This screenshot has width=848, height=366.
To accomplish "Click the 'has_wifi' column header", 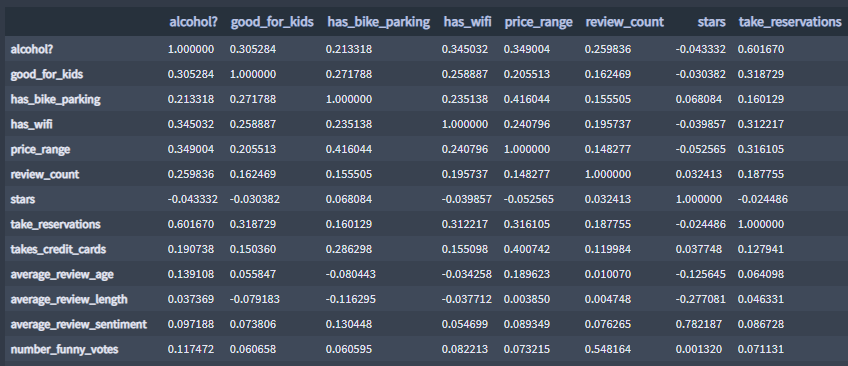I will (467, 22).
